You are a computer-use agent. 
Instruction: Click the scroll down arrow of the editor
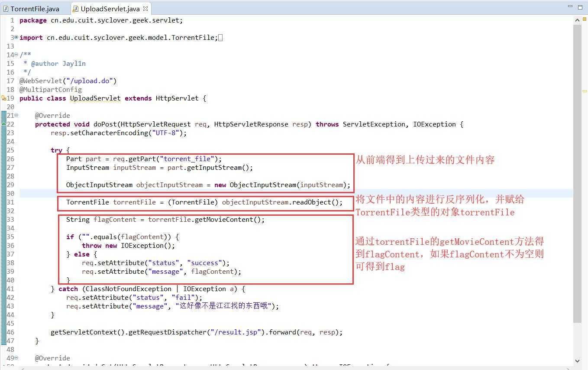point(578,360)
